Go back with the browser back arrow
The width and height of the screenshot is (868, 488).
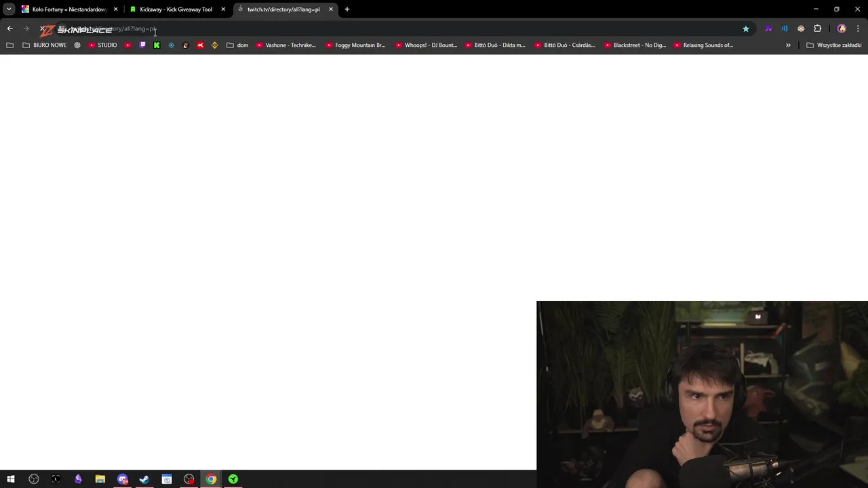[9, 28]
